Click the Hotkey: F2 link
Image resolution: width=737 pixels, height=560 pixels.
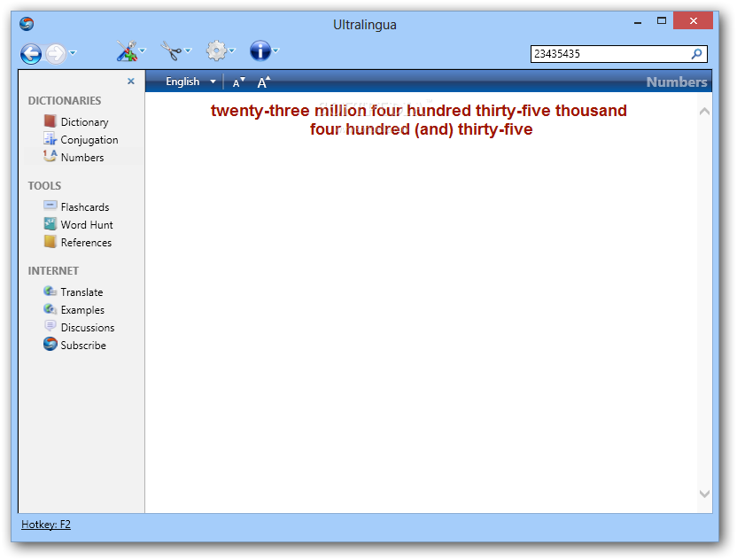[x=46, y=525]
